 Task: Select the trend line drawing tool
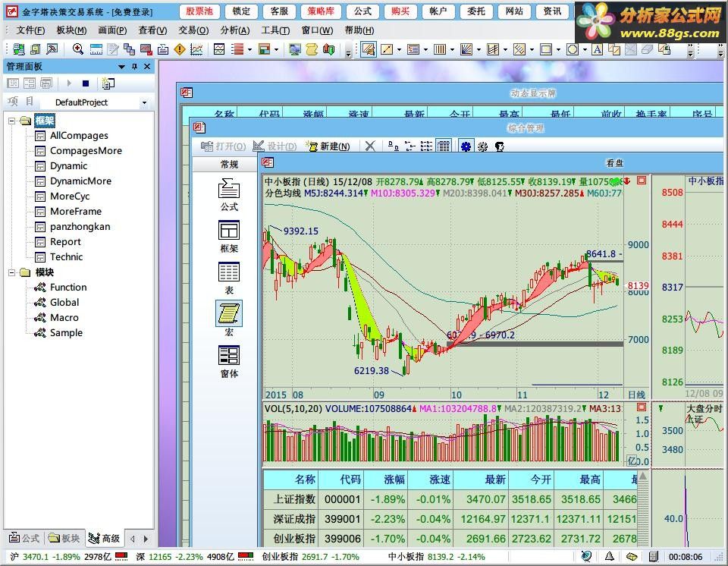(387, 49)
